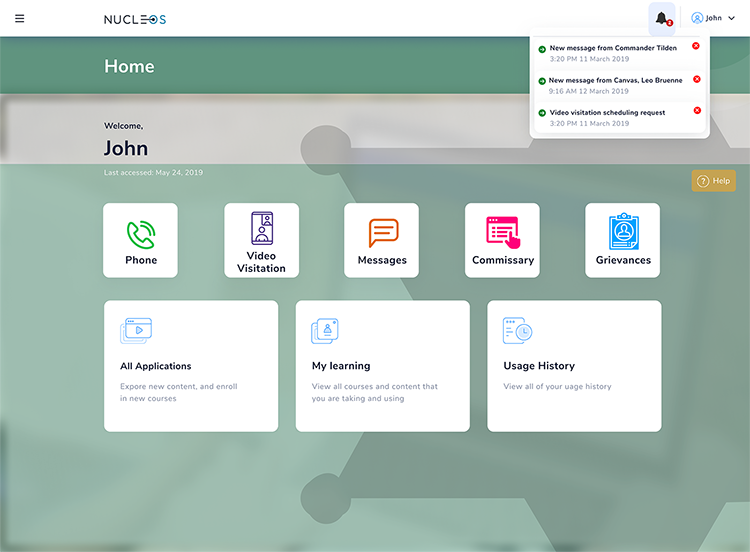
Task: Toggle the notifications bell
Action: (x=662, y=19)
